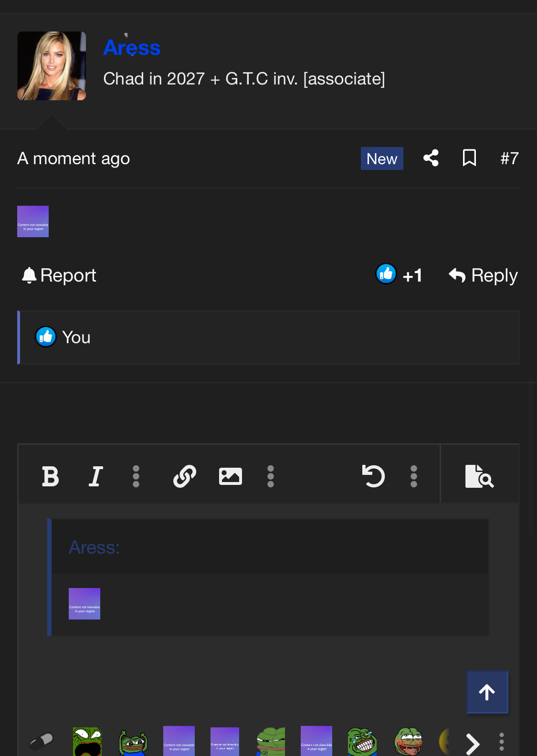
Task: Open the post number #7 permalink
Action: [x=509, y=158]
